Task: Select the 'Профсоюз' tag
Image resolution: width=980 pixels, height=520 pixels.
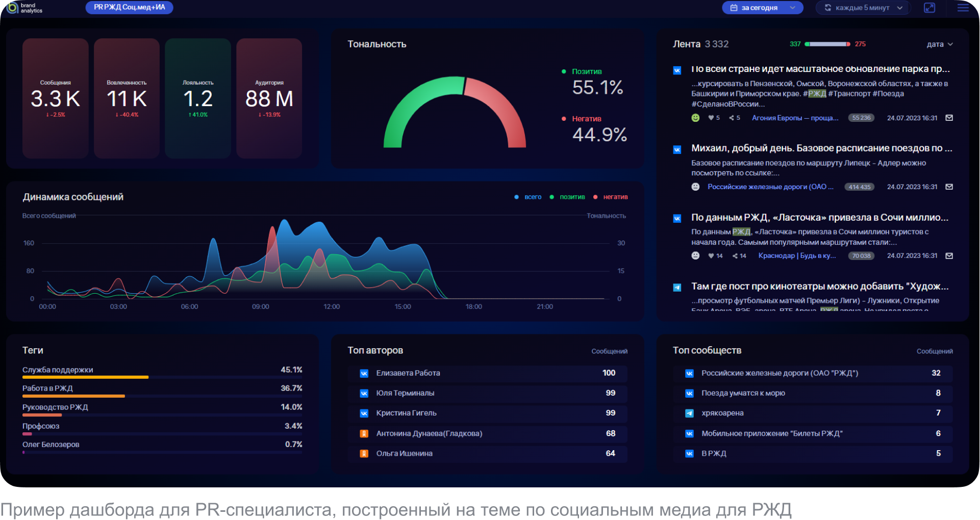Action: (x=162, y=429)
